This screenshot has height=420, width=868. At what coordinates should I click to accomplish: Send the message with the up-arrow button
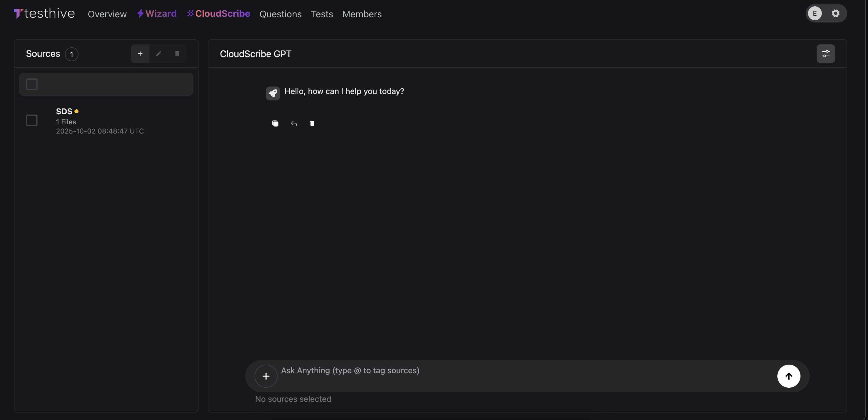(788, 376)
